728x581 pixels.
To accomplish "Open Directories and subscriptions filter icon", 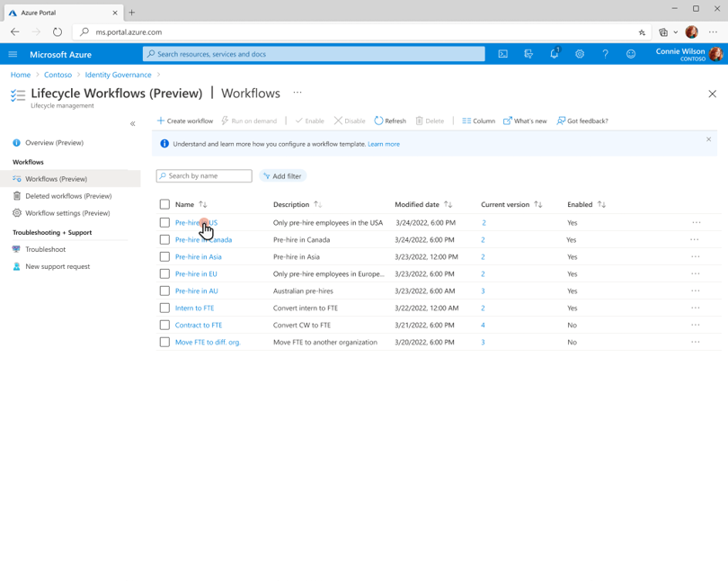I will click(x=528, y=54).
